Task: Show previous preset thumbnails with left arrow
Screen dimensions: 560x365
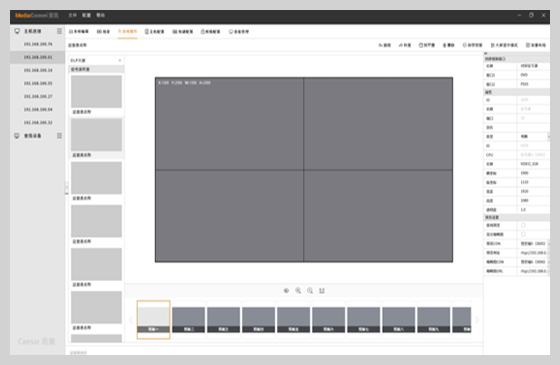Action: (x=131, y=320)
